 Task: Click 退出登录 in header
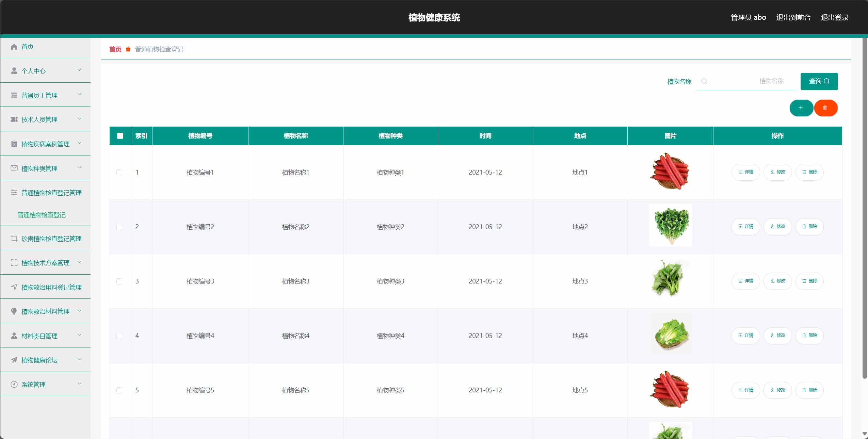(835, 17)
